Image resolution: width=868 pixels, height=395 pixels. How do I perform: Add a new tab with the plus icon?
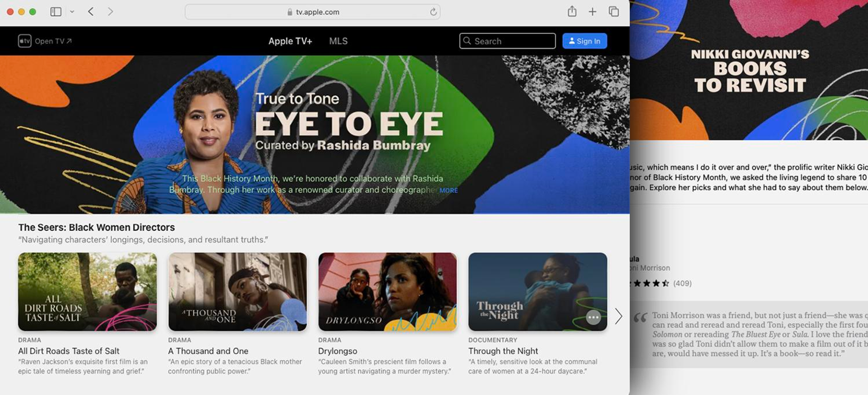pos(592,12)
